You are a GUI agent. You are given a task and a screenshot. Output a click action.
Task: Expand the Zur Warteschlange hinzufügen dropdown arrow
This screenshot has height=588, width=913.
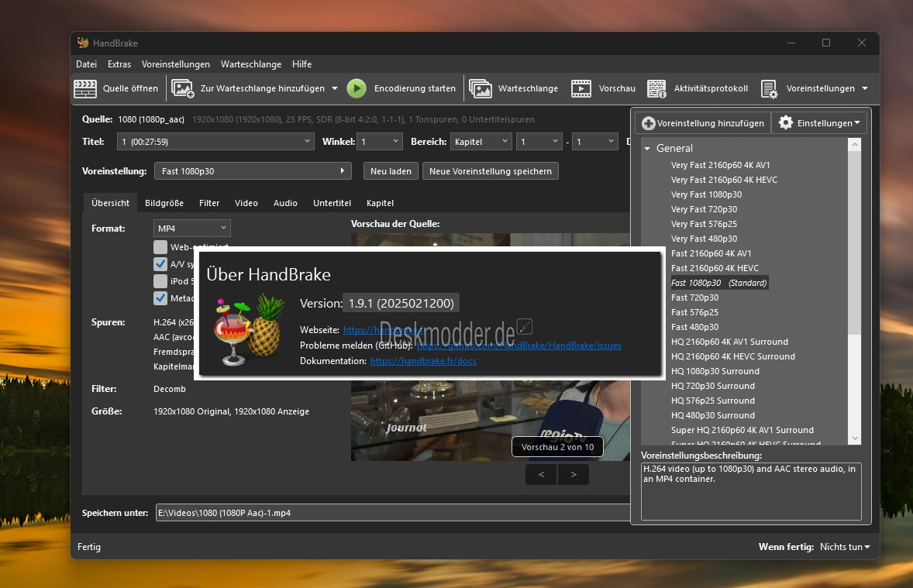click(x=335, y=88)
